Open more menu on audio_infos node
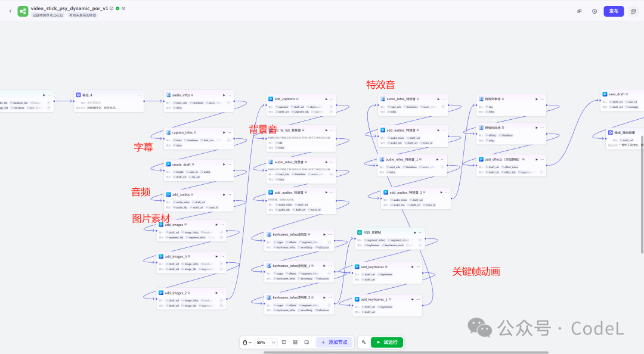Image resolution: width=644 pixels, height=354 pixels. point(229,95)
